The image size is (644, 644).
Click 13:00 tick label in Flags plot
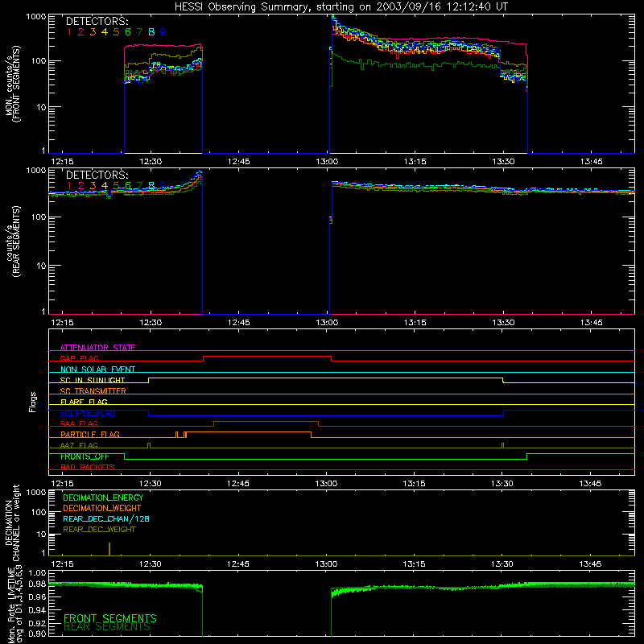click(326, 484)
